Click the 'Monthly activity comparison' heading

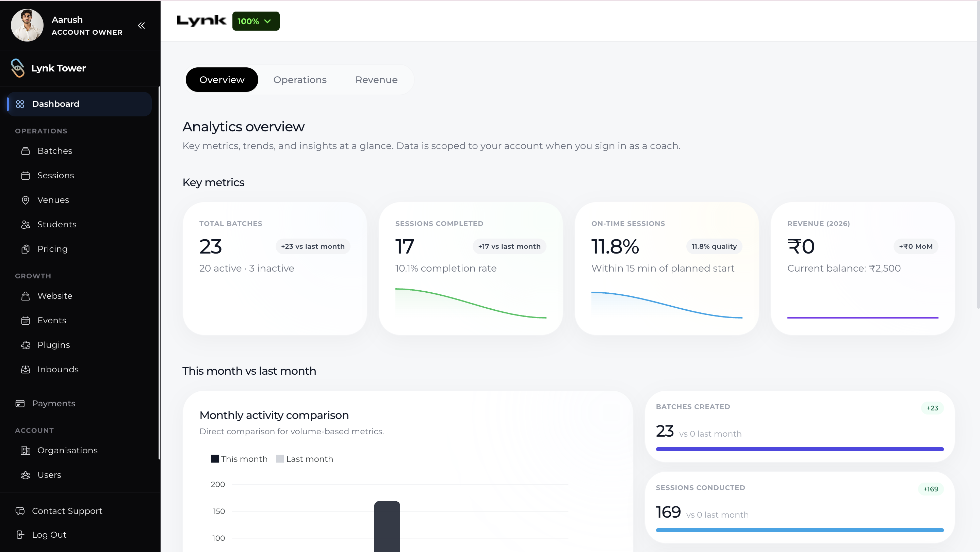274,416
